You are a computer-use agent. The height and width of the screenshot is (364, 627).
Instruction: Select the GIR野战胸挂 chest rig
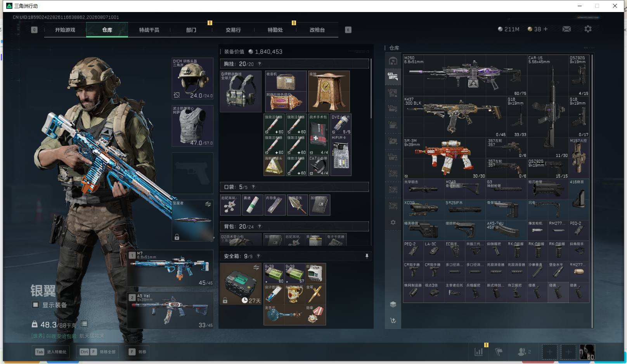click(241, 91)
